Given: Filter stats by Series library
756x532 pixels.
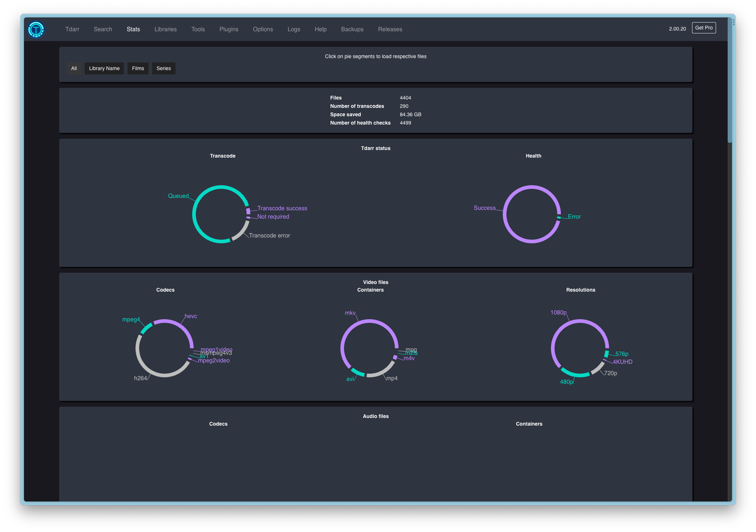Looking at the screenshot, I should point(163,68).
